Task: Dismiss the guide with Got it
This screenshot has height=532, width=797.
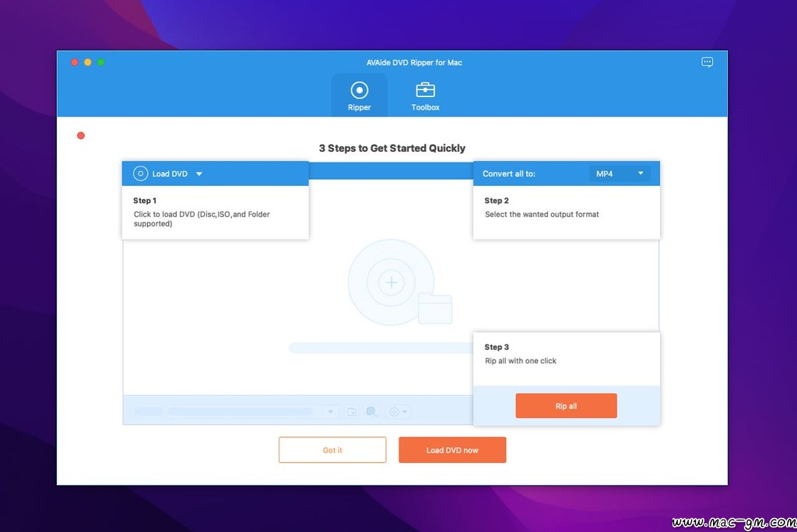Action: (332, 450)
